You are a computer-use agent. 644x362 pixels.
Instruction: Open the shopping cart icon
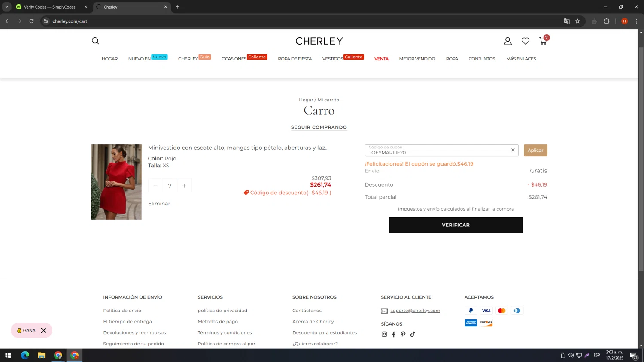coord(543,41)
